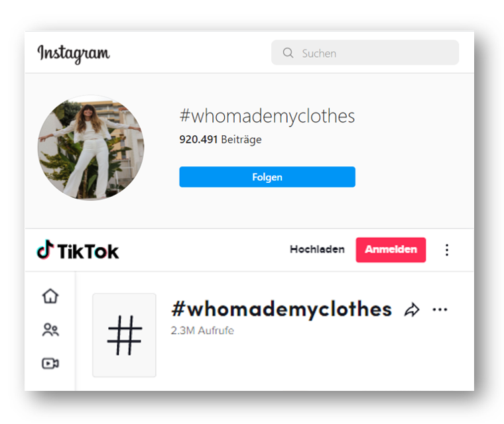Click the TikTok logo
Screen dimensions: 504x424
tap(78, 250)
